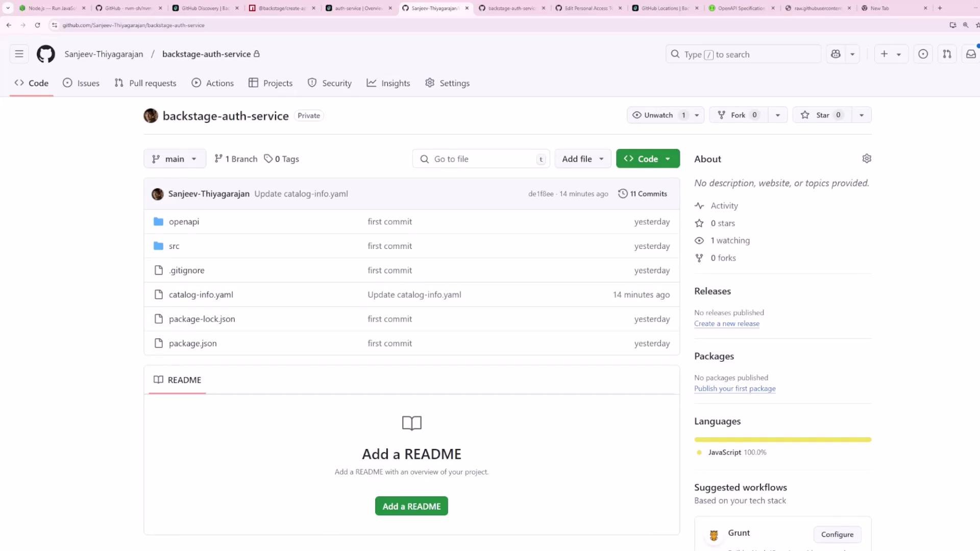Screen dimensions: 980x551
Task: Click the src folder icon
Action: point(158,246)
